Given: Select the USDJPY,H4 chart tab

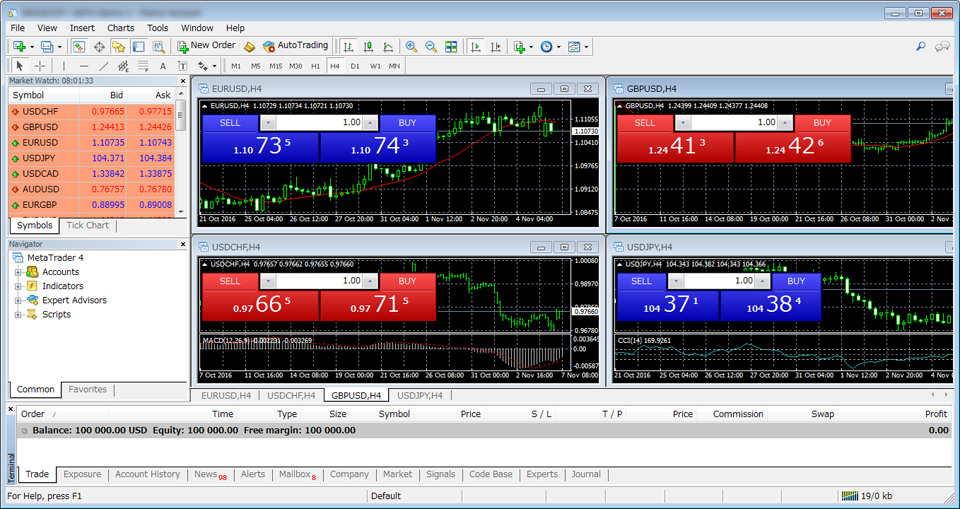Looking at the screenshot, I should click(420, 396).
